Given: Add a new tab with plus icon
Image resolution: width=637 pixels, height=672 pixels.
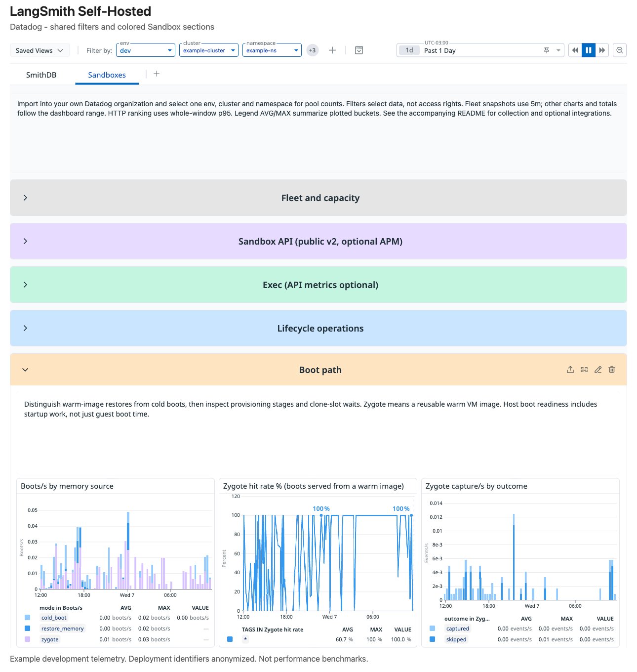Looking at the screenshot, I should tap(157, 74).
